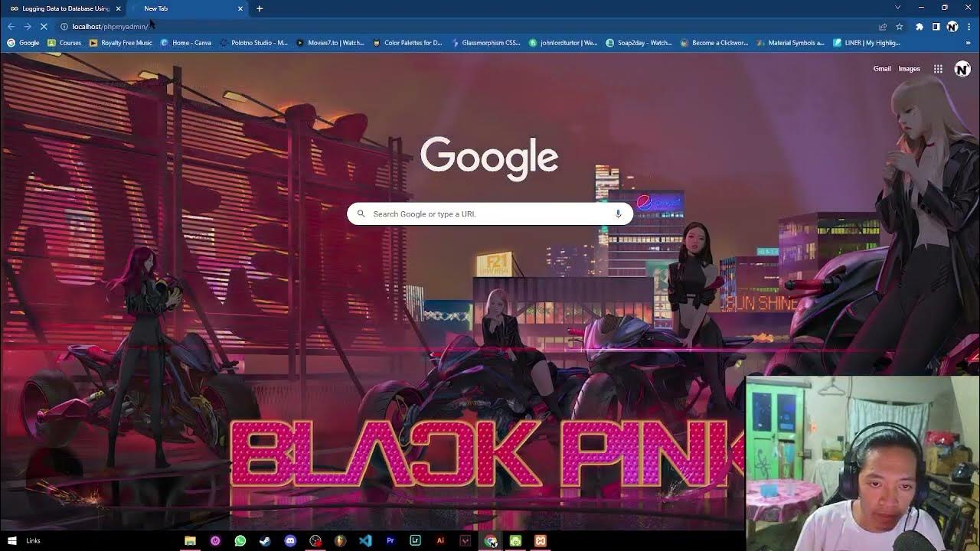Start voice search with microphone icon
The image size is (980, 551).
[618, 214]
